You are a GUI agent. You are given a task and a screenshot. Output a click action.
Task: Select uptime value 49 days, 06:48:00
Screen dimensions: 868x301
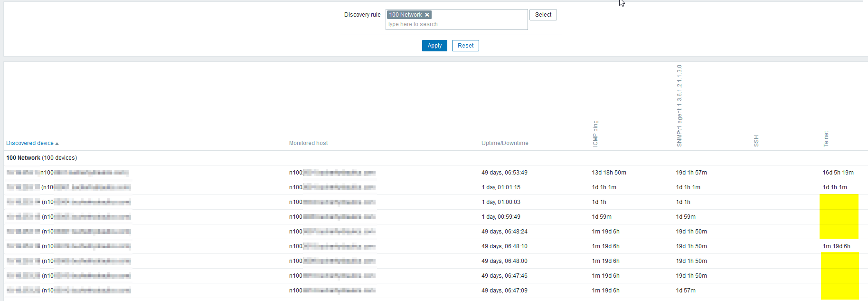click(504, 261)
